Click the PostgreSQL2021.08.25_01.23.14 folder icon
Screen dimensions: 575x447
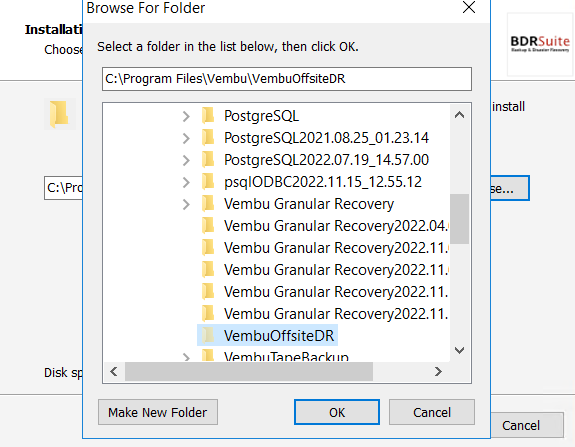[208, 138]
